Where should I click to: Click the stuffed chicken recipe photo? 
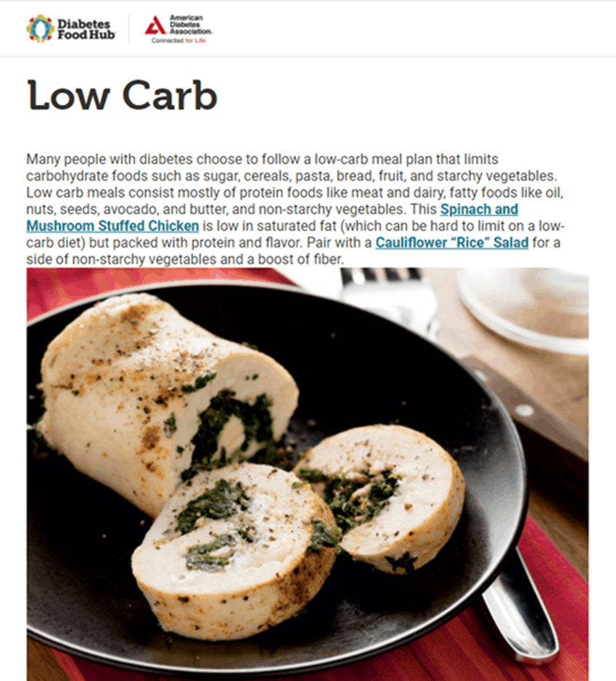pos(308,474)
